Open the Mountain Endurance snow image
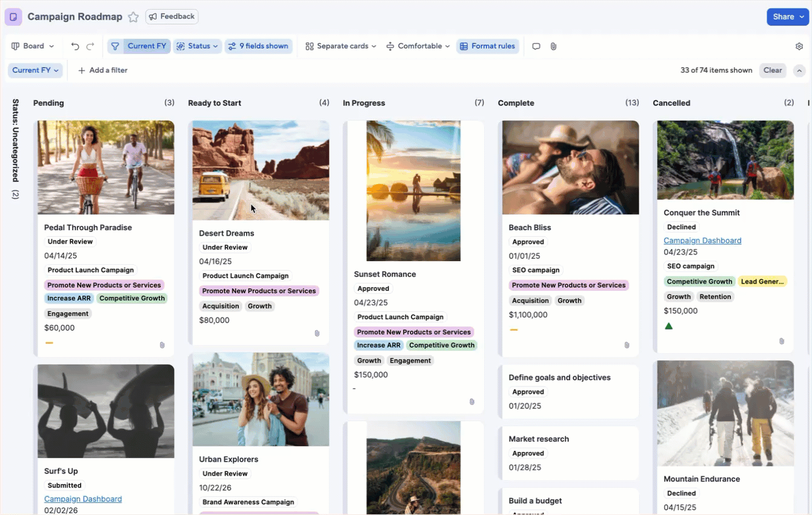This screenshot has width=812, height=515. pos(725,413)
